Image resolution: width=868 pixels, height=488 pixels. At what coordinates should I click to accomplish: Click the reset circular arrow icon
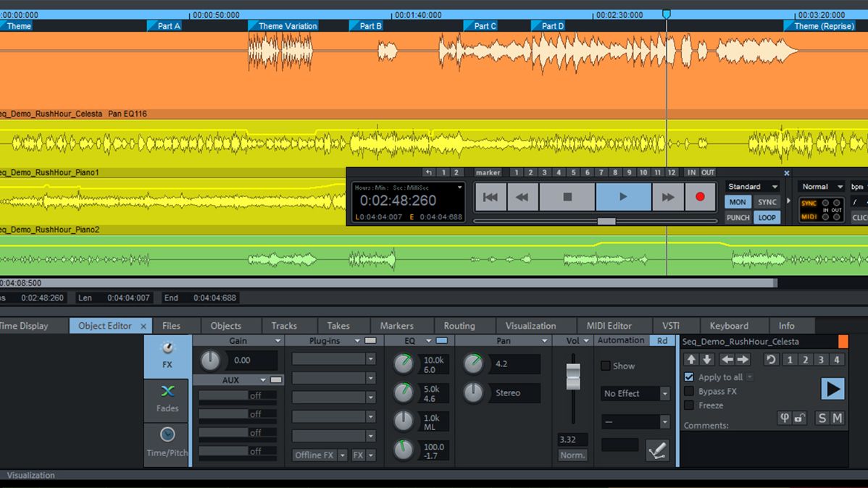tap(771, 360)
